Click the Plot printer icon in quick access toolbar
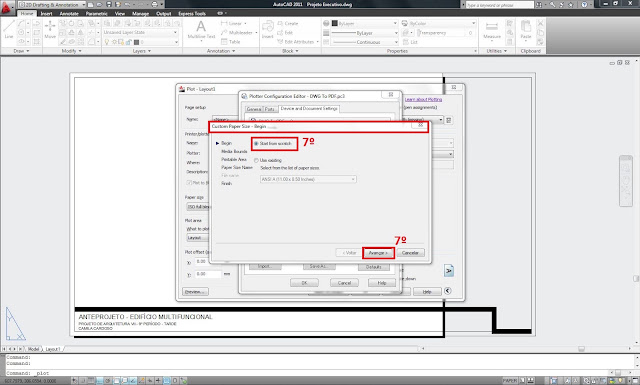Viewport: 640px width, 385px height. click(154, 4)
